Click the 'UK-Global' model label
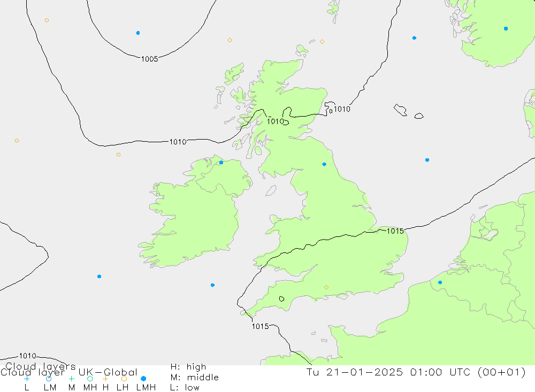 108,372
